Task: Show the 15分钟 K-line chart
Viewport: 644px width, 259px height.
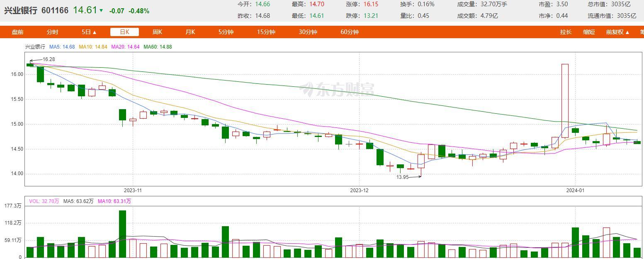Action: (266, 32)
